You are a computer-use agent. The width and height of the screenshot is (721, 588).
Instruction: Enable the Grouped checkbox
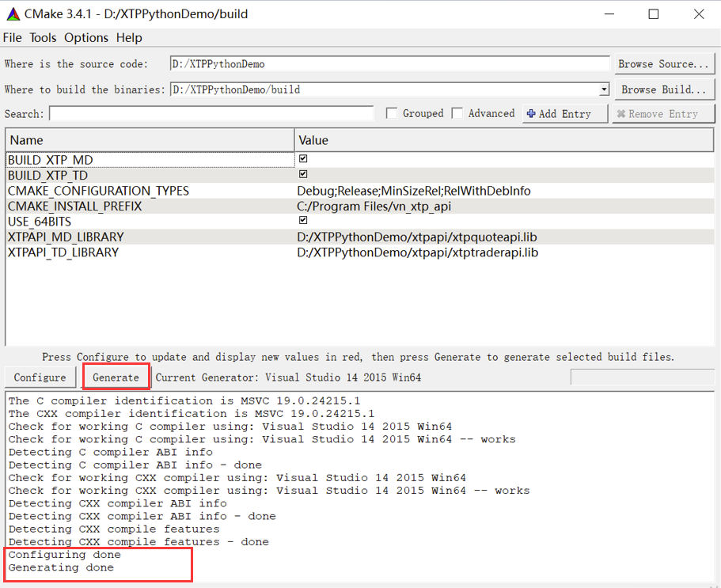392,114
